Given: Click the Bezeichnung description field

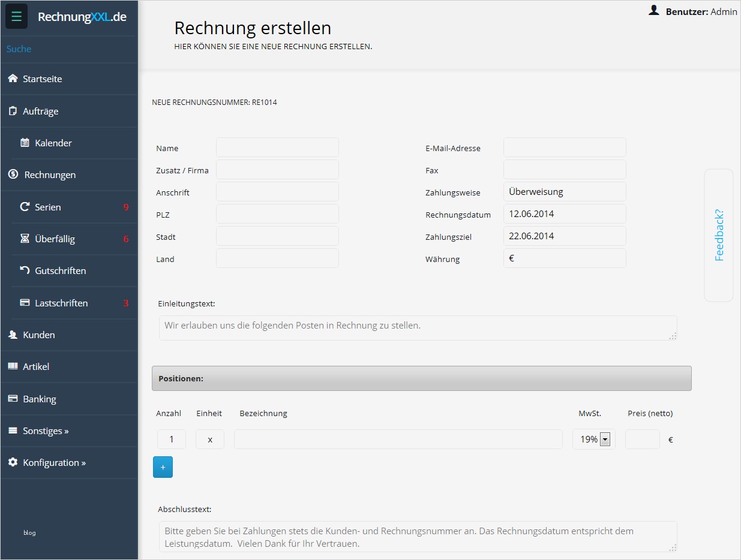Looking at the screenshot, I should [x=398, y=439].
